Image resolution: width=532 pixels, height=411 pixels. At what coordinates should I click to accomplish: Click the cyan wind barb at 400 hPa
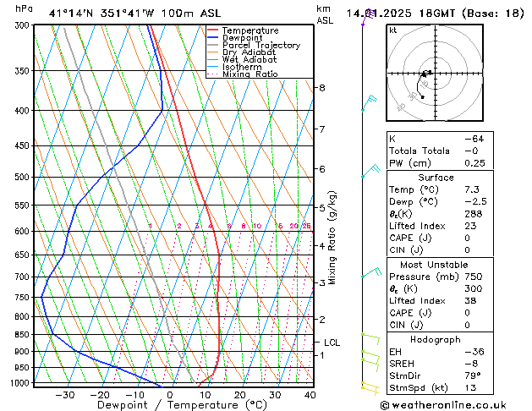tap(370, 103)
